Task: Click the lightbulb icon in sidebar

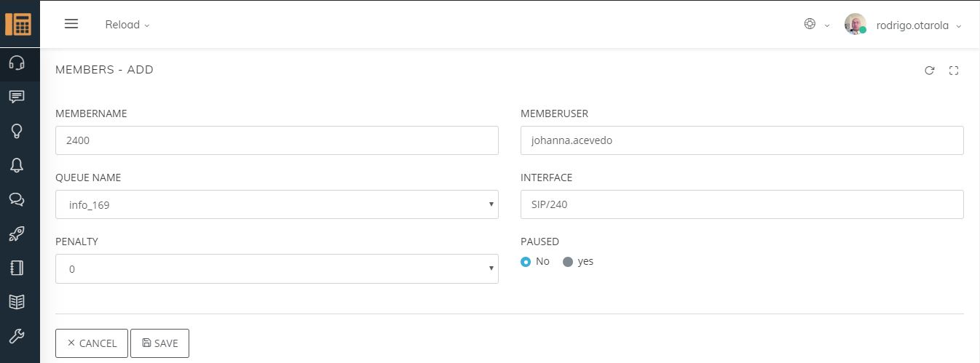Action: pos(16,131)
